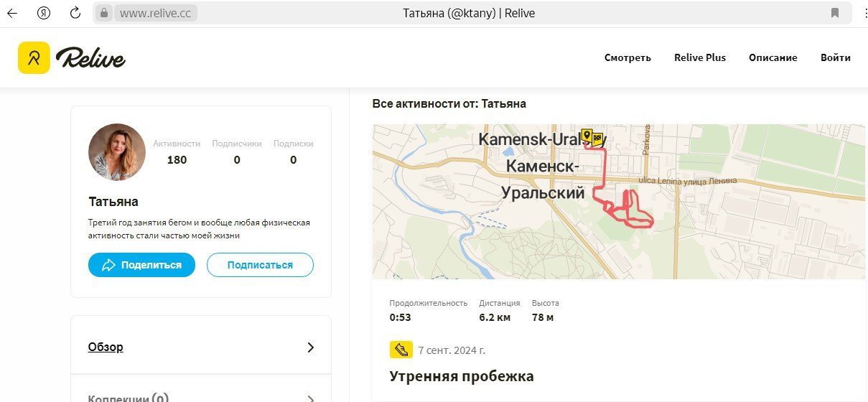
Task: Click the page title Татьяна (@ktany) | Relive
Action: (469, 13)
